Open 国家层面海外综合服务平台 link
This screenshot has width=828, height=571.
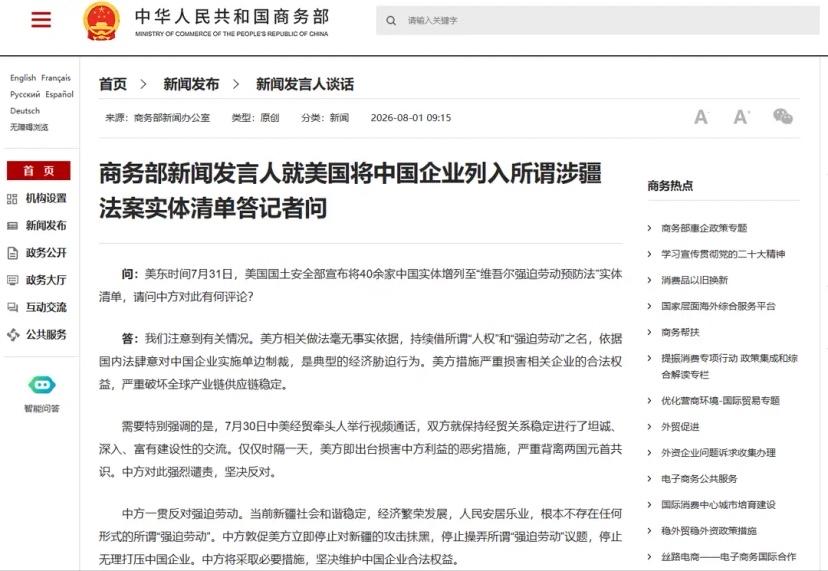coord(718,306)
